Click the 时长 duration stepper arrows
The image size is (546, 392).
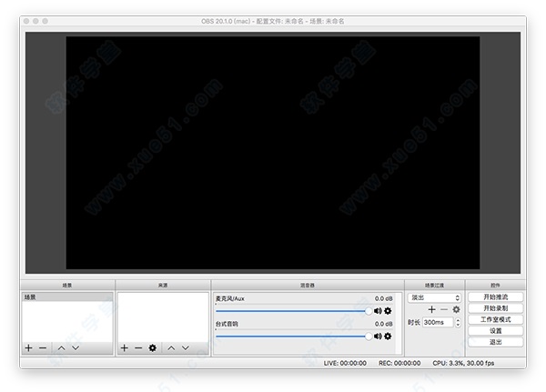(457, 322)
